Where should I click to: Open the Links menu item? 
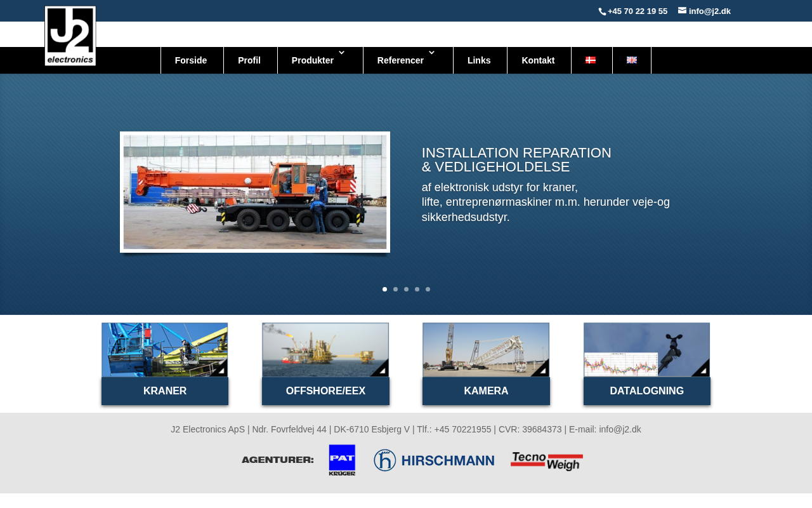(479, 60)
